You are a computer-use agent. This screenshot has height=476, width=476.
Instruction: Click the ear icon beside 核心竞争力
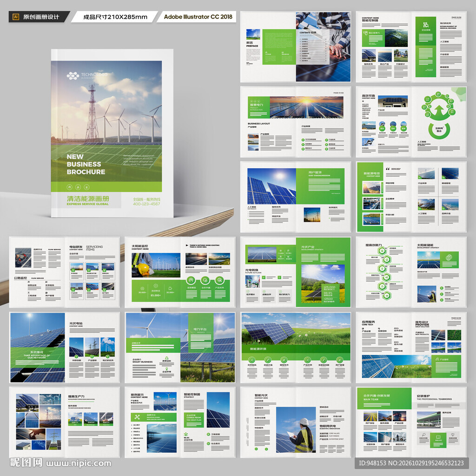[365, 33]
